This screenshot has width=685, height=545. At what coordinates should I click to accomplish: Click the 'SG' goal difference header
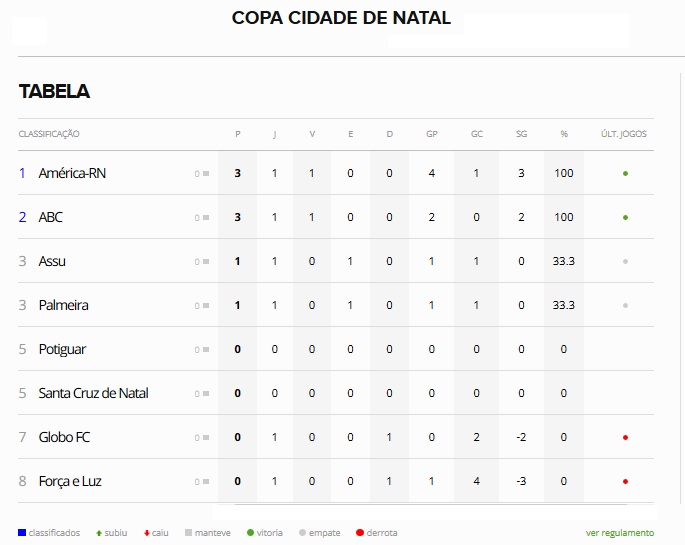(521, 134)
